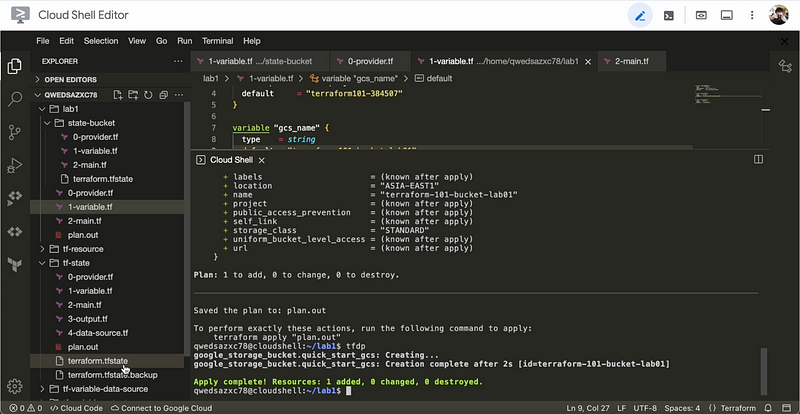Open the Explorer panel more actions menu
This screenshot has height=414, width=800.
(178, 61)
